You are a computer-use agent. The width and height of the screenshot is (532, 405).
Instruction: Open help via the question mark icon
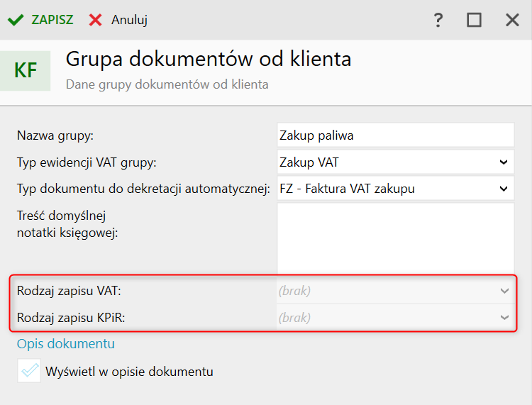438,20
